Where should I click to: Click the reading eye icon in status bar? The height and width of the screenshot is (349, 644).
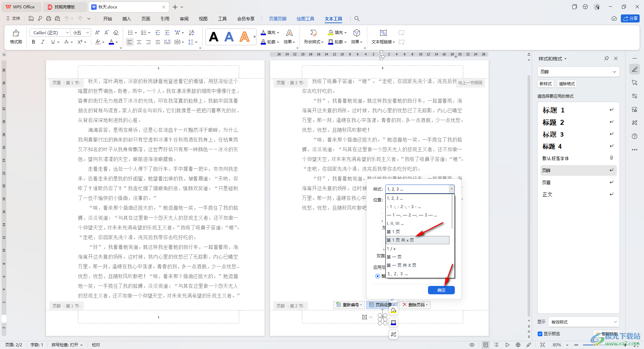[x=472, y=345]
